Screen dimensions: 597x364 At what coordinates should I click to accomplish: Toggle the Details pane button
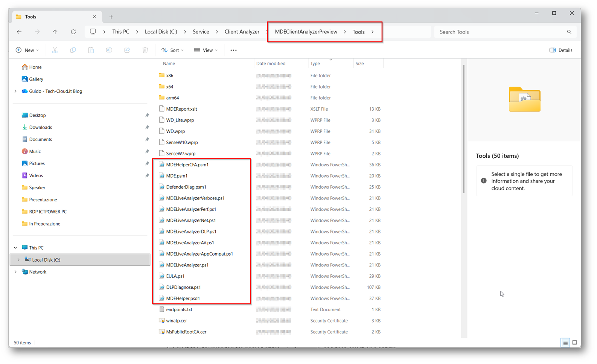point(561,50)
